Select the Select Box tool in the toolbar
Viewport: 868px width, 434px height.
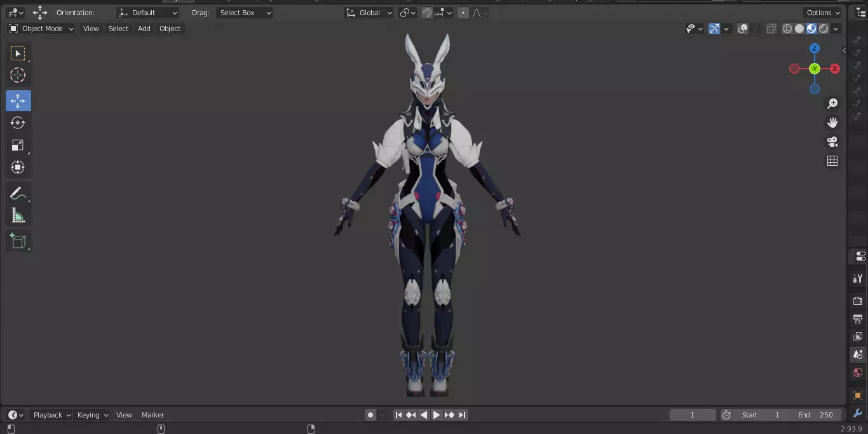[x=18, y=53]
